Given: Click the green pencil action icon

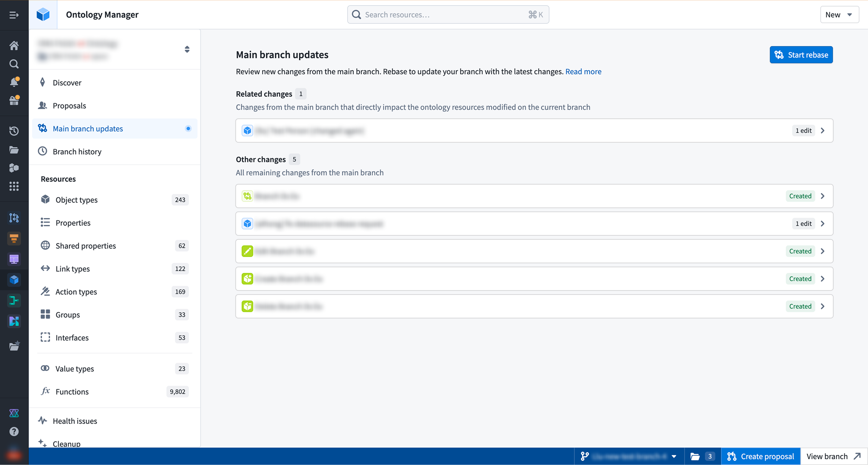Looking at the screenshot, I should (247, 251).
